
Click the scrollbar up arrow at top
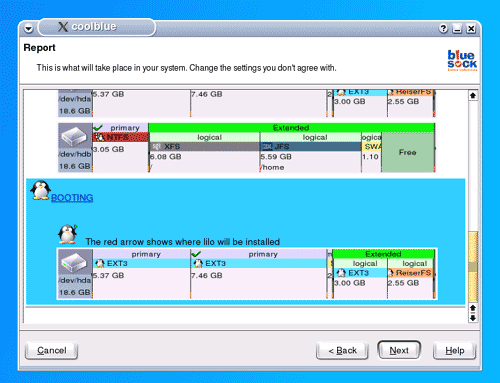[473, 96]
